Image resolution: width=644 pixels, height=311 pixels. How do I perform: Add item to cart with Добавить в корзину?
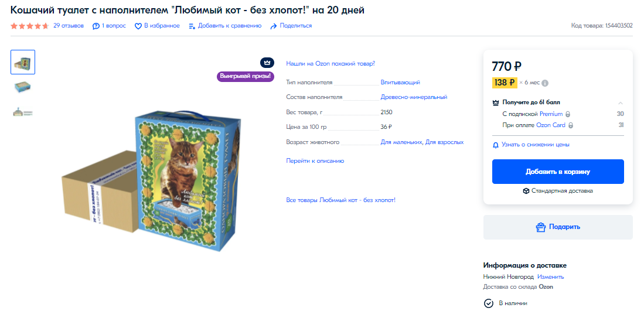point(558,172)
